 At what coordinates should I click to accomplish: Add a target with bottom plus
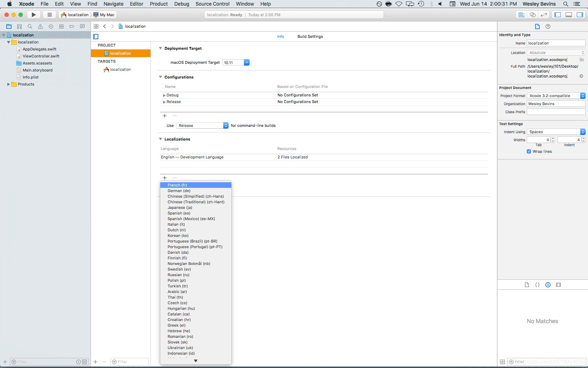point(96,362)
